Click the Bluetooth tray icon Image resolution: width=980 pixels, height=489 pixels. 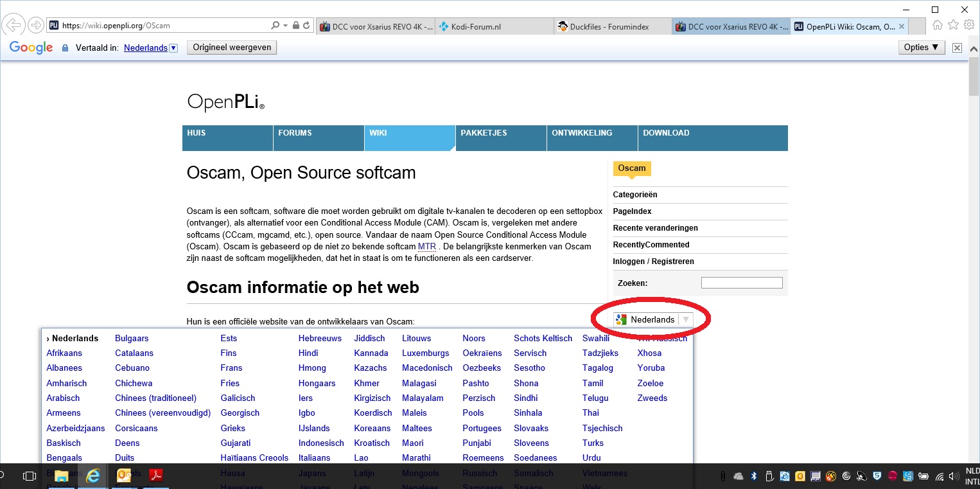point(754,476)
